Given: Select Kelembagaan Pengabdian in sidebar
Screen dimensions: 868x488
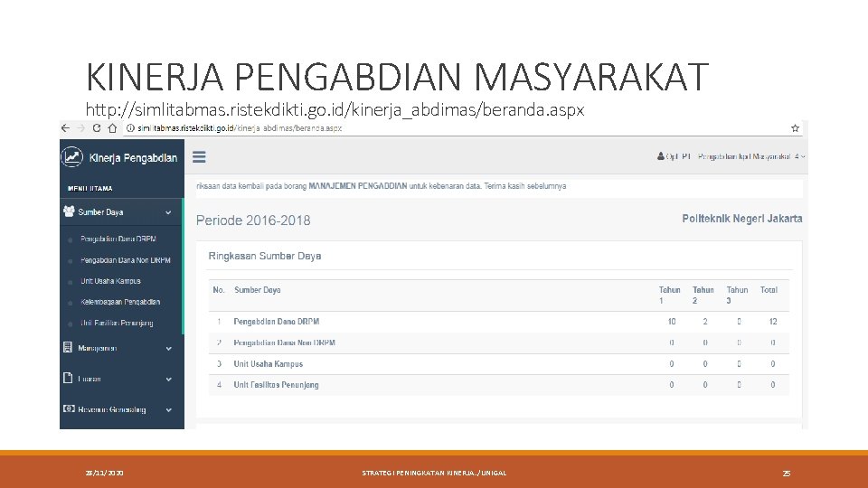Looking at the screenshot, I should coord(120,302).
